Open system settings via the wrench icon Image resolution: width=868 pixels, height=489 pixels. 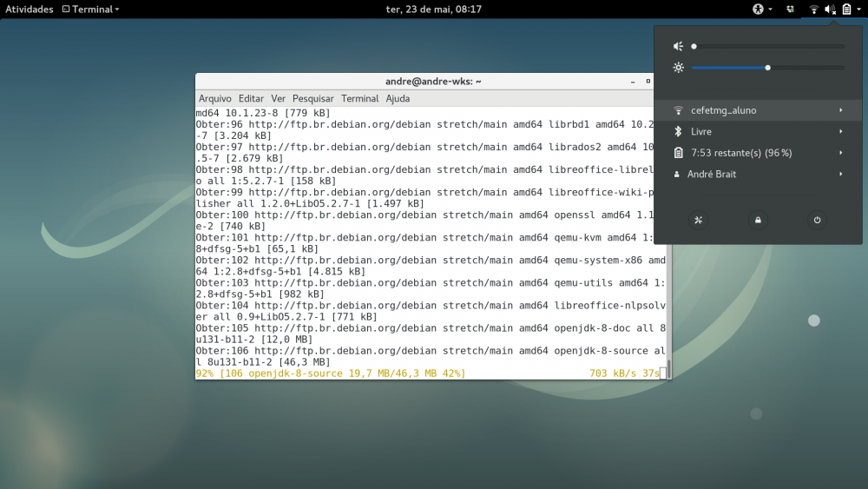[699, 221]
